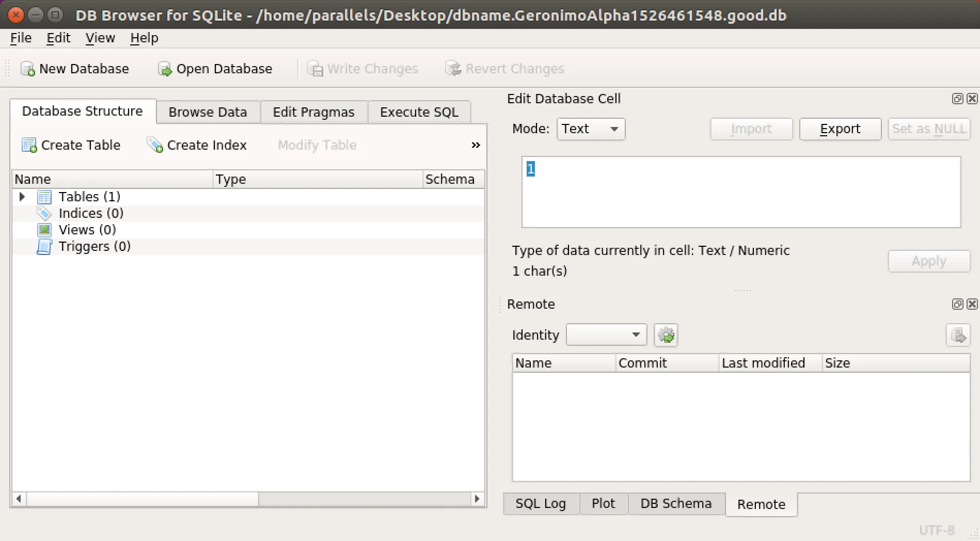Viewport: 980px width, 541px height.
Task: Float the Edit Database Cell panel
Action: (958, 99)
